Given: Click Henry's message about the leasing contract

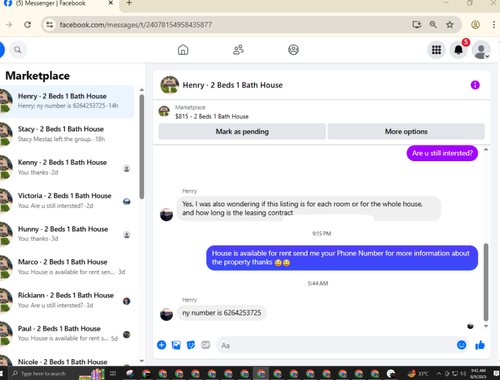Looking at the screenshot, I should tap(309, 208).
